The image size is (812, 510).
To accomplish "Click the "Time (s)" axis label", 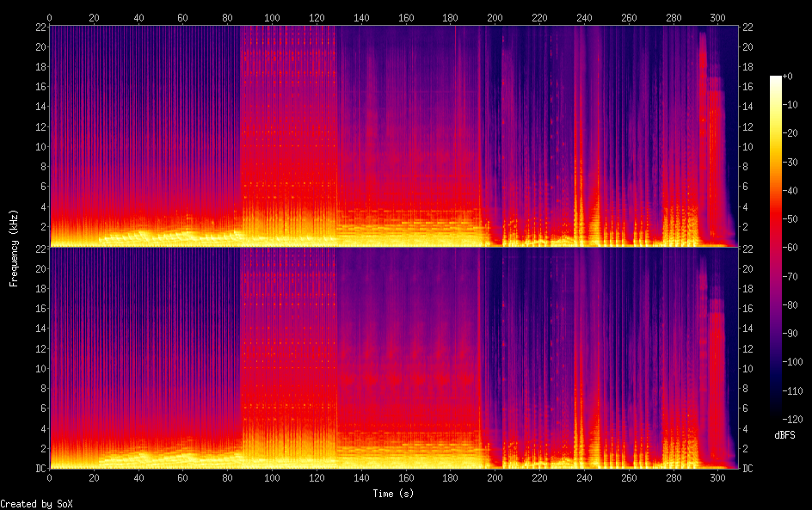I will (395, 494).
